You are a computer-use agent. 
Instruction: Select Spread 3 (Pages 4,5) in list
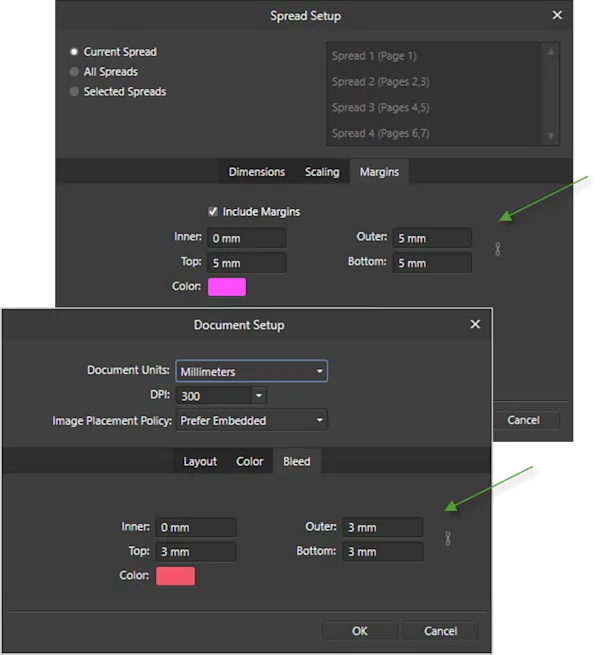pyautogui.click(x=434, y=108)
